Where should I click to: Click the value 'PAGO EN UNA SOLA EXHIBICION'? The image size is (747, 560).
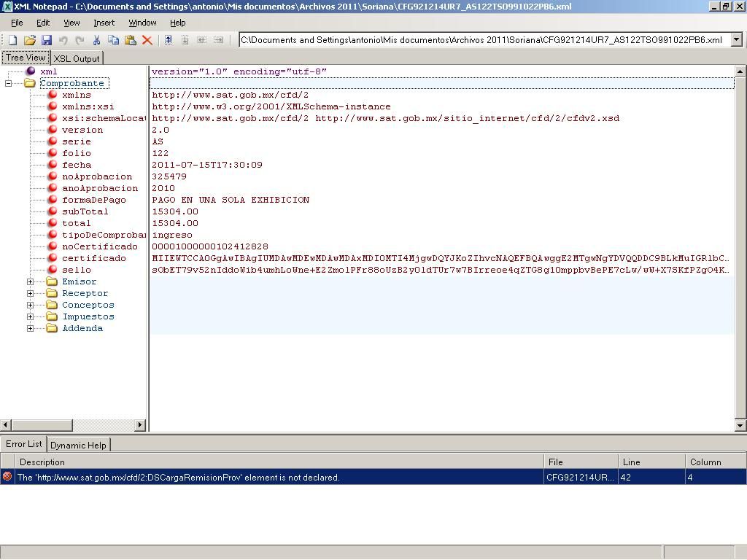click(231, 200)
